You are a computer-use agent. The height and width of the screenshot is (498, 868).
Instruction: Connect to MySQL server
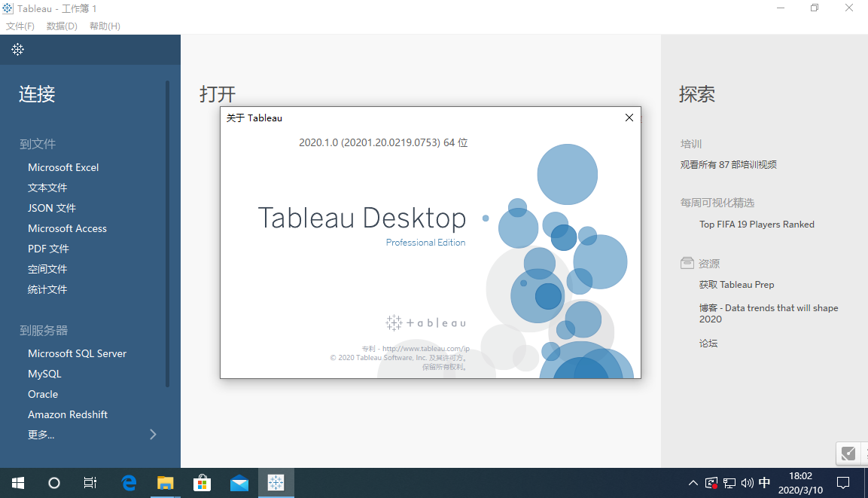44,374
